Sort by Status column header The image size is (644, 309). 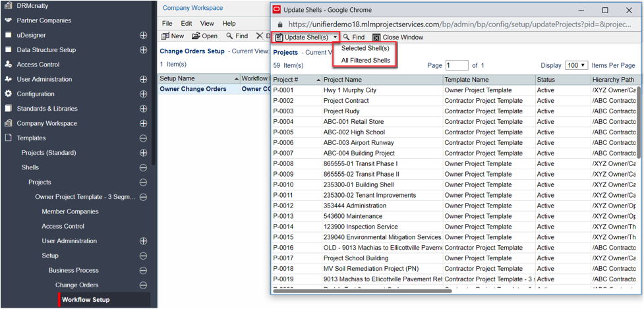pos(563,80)
